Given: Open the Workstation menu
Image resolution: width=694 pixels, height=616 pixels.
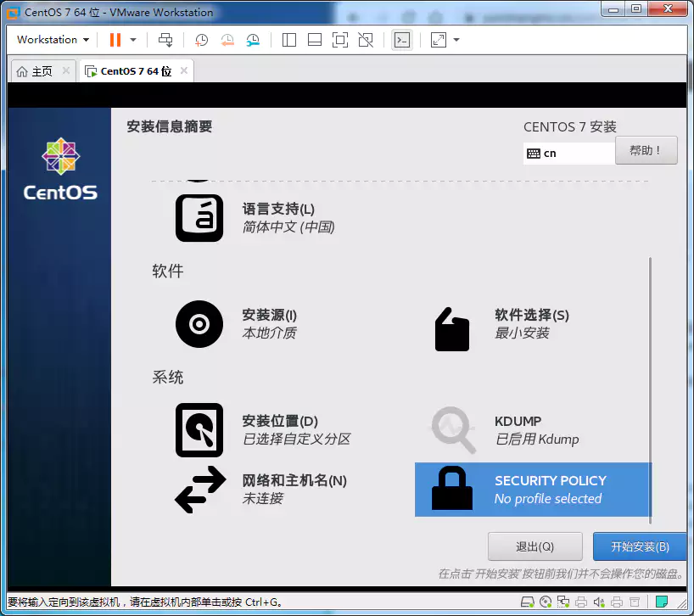Looking at the screenshot, I should coord(51,40).
